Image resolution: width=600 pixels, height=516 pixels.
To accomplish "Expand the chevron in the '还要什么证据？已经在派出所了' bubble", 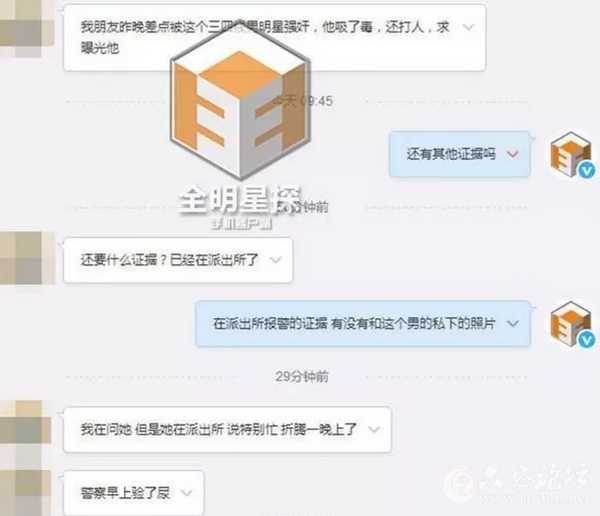I will click(x=275, y=260).
